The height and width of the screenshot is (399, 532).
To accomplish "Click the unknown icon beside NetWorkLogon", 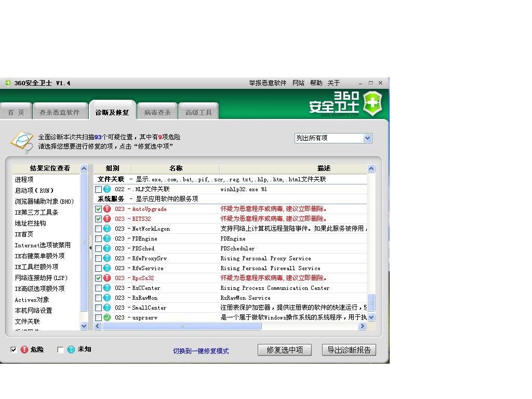I will tap(107, 229).
